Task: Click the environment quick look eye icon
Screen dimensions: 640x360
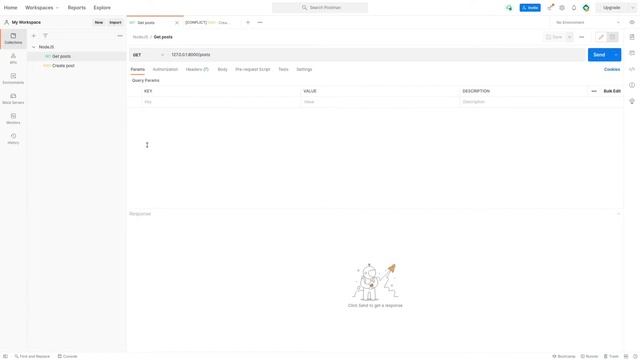Action: 632,22
